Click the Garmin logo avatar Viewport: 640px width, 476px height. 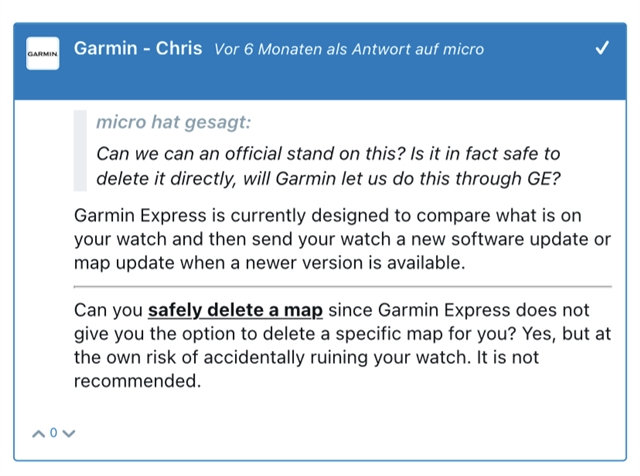[42, 53]
